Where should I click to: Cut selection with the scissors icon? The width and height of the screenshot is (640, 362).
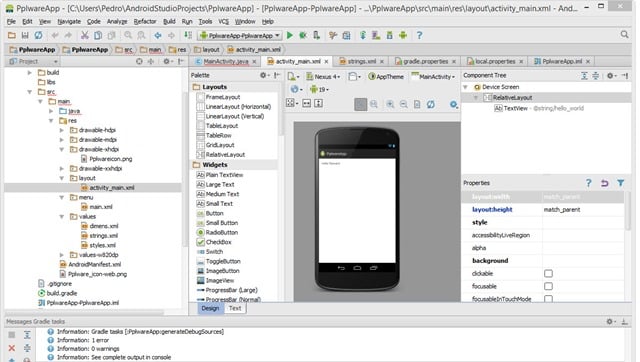[84, 36]
